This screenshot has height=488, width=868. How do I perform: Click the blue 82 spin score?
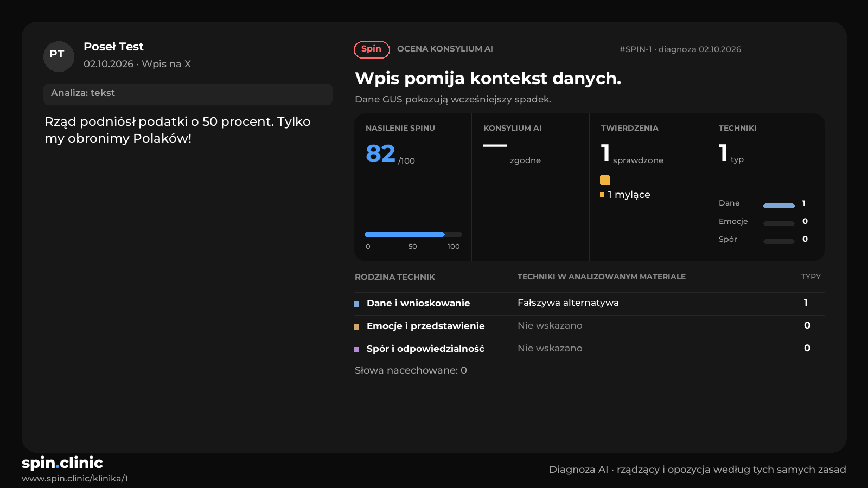pos(380,153)
